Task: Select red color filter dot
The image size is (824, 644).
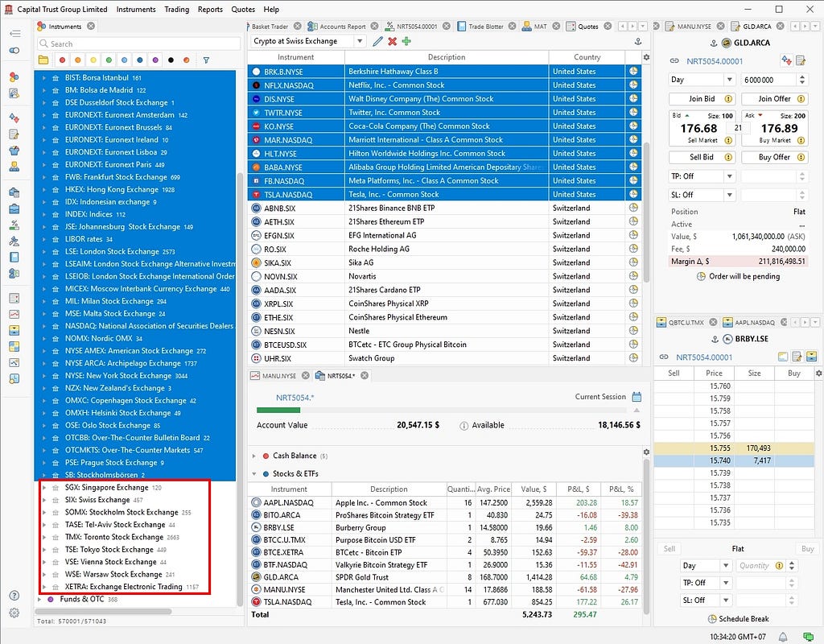Action: pyautogui.click(x=62, y=60)
